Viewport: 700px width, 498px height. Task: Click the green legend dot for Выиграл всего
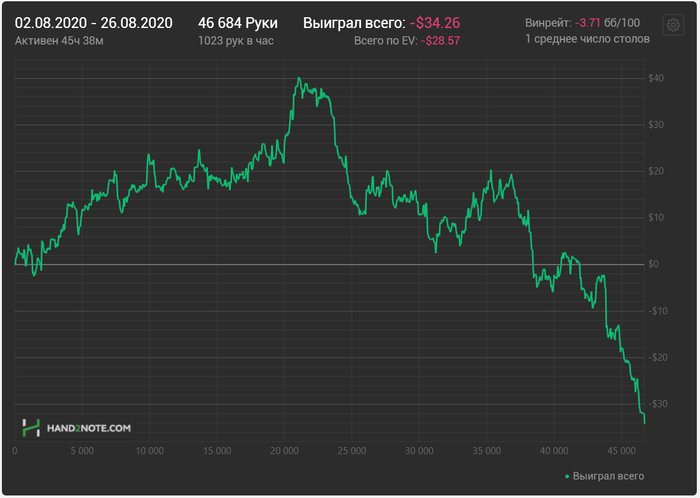pyautogui.click(x=567, y=477)
